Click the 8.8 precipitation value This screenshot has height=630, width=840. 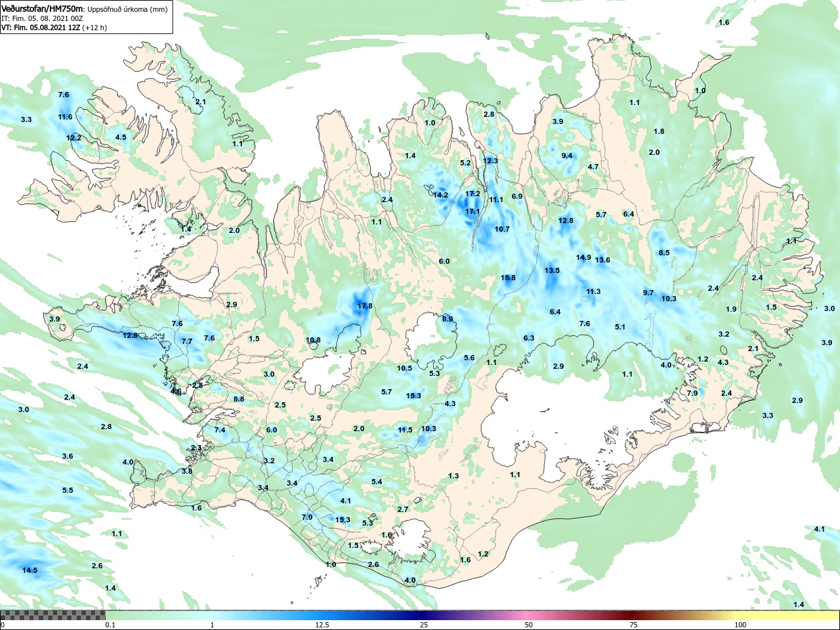[x=239, y=399]
